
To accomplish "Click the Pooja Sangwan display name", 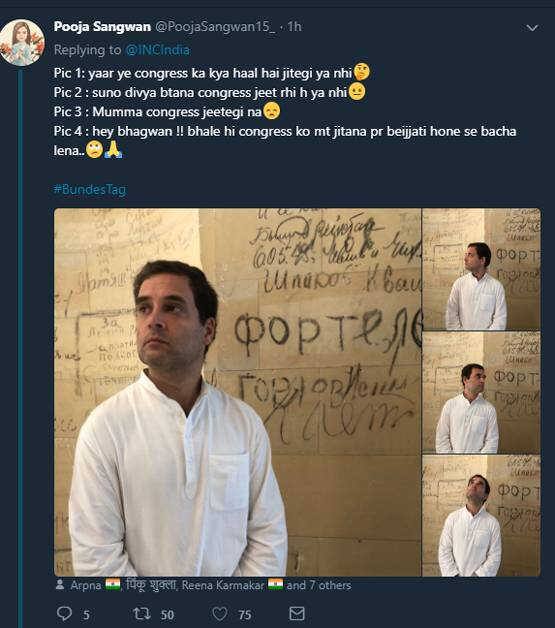I will pyautogui.click(x=102, y=26).
